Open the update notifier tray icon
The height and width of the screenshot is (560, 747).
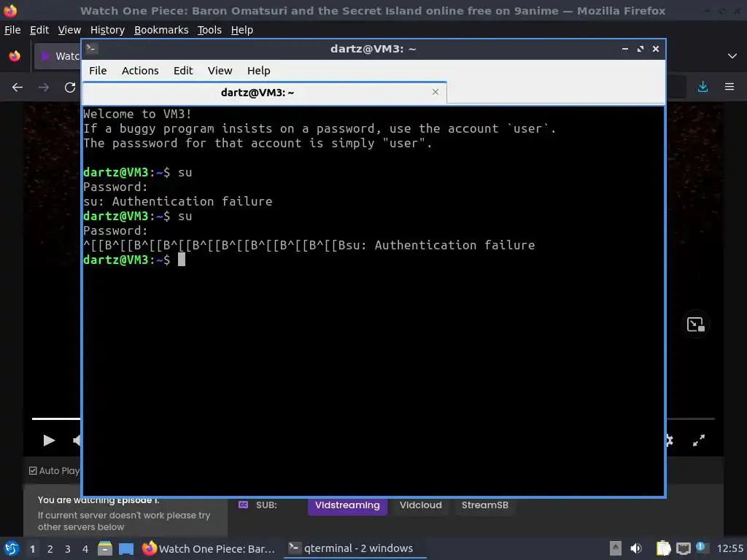[701, 548]
